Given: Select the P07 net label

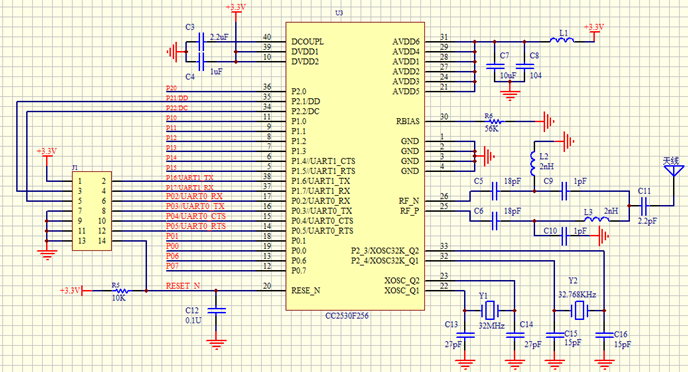Looking at the screenshot, I should 172,266.
